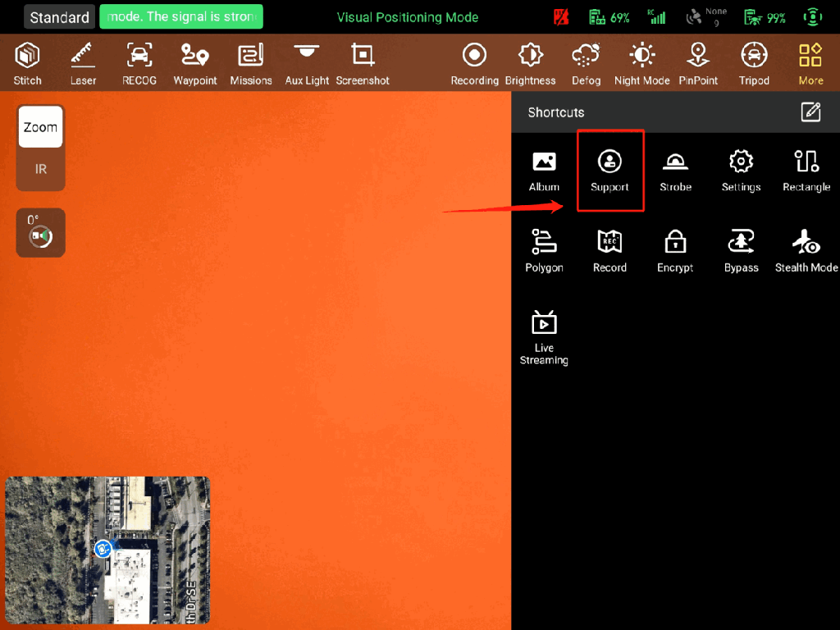Take a Screenshot
The image size is (840, 630).
[363, 64]
